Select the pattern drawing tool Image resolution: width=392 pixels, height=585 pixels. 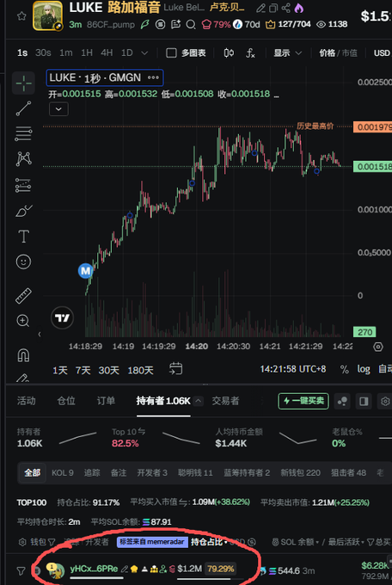(23, 159)
